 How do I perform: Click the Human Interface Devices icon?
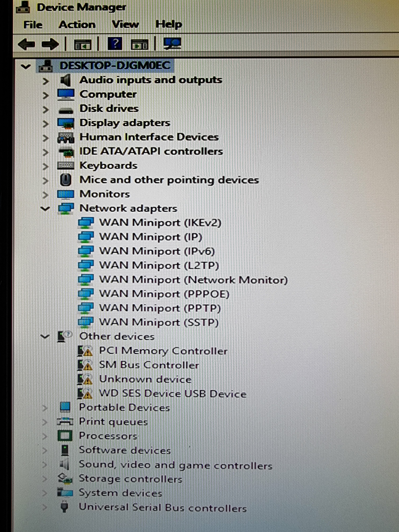(x=66, y=138)
